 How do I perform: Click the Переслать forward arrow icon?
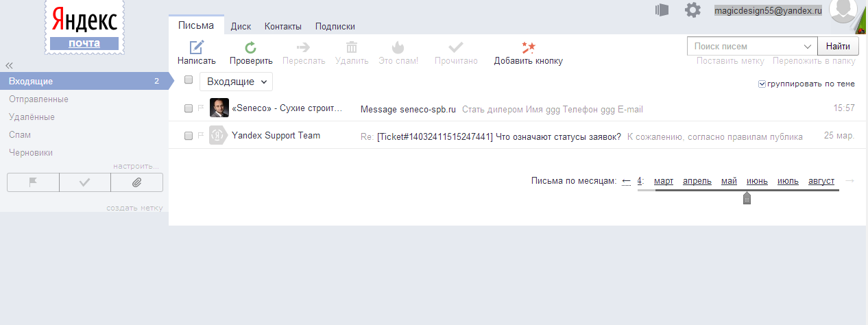click(303, 47)
